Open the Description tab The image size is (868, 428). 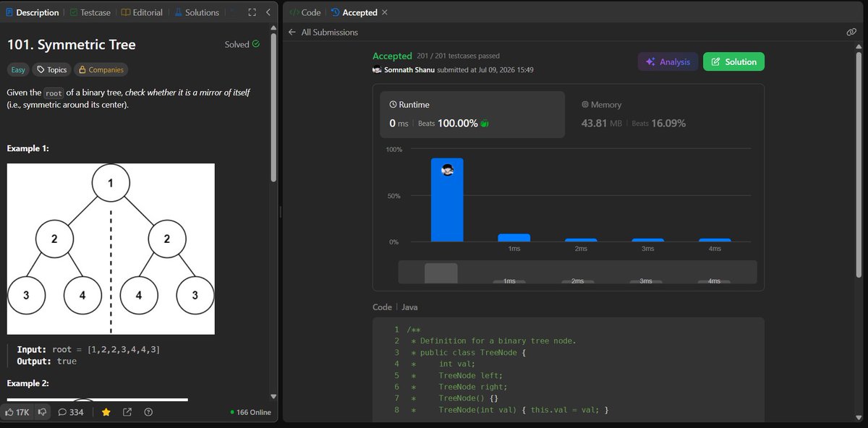(33, 12)
